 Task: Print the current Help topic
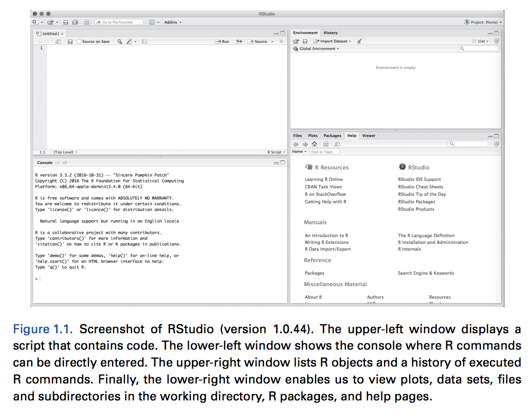[x=326, y=144]
